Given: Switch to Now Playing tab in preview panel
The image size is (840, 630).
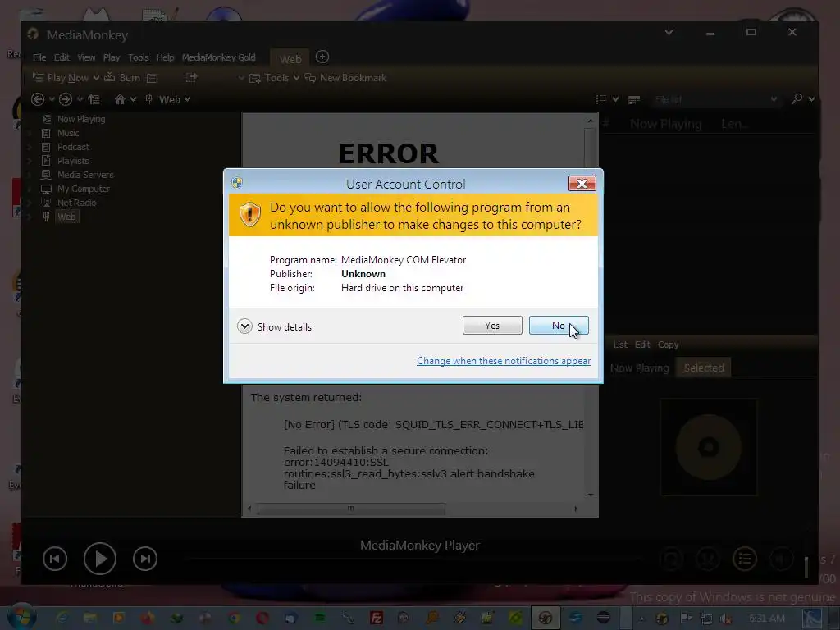Looking at the screenshot, I should click(640, 368).
